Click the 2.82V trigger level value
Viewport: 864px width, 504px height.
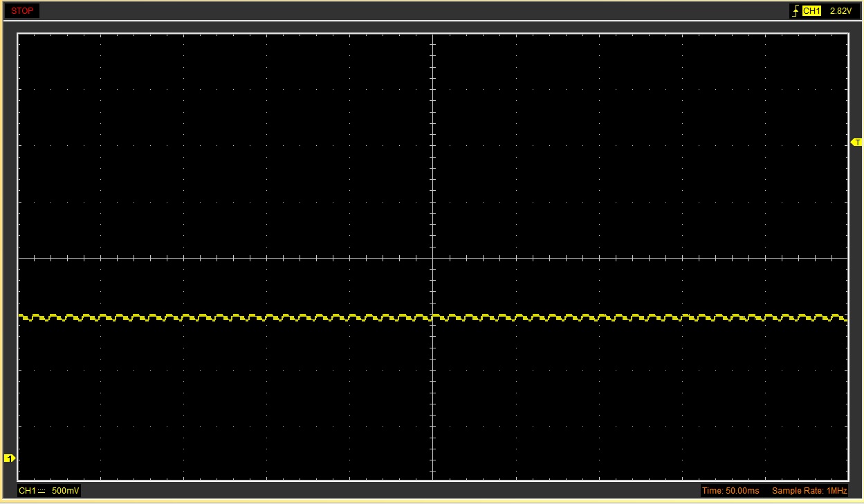click(840, 11)
